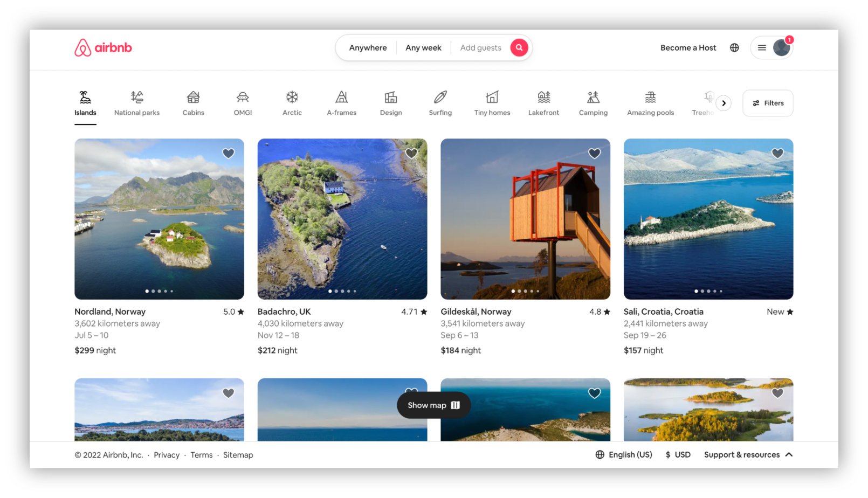Click the $184 night price
This screenshot has height=498, width=868.
461,350
